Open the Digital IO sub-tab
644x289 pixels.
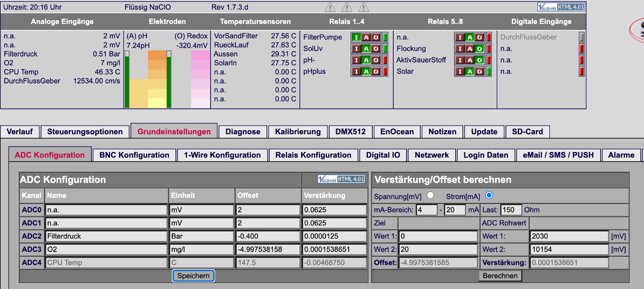[383, 155]
